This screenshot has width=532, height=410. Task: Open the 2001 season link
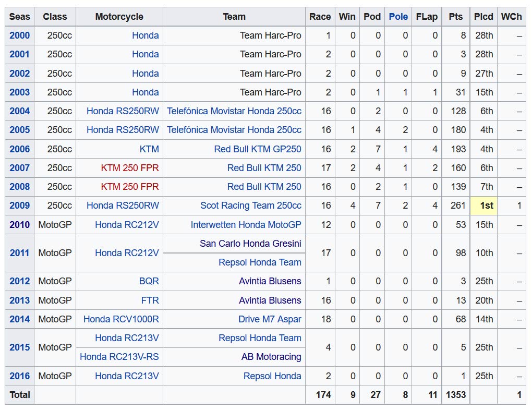click(x=20, y=54)
